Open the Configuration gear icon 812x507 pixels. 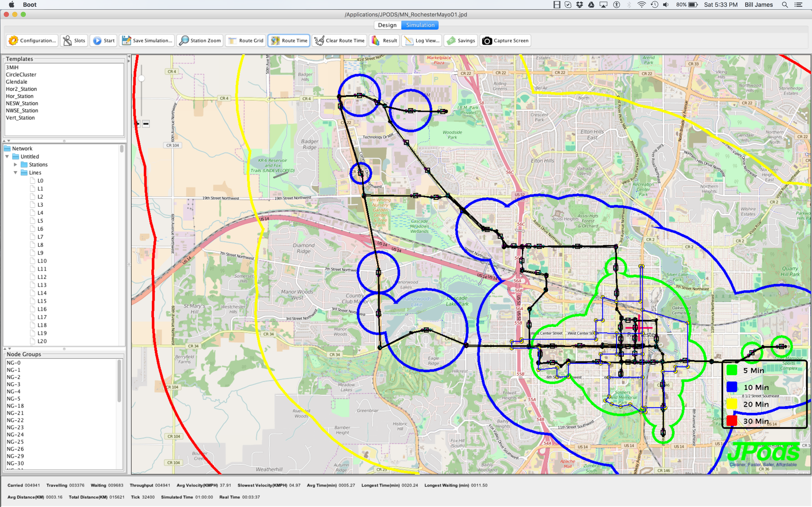(x=13, y=41)
